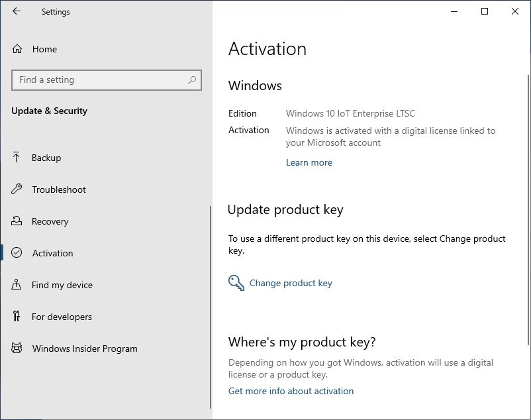The height and width of the screenshot is (420, 531).
Task: Click the Settings window title text
Action: (56, 12)
